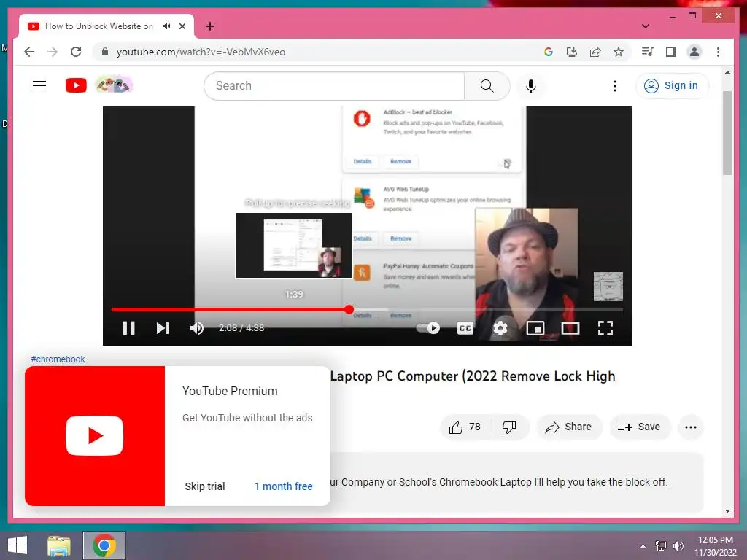Click the video progress bar scrubber

(x=349, y=309)
